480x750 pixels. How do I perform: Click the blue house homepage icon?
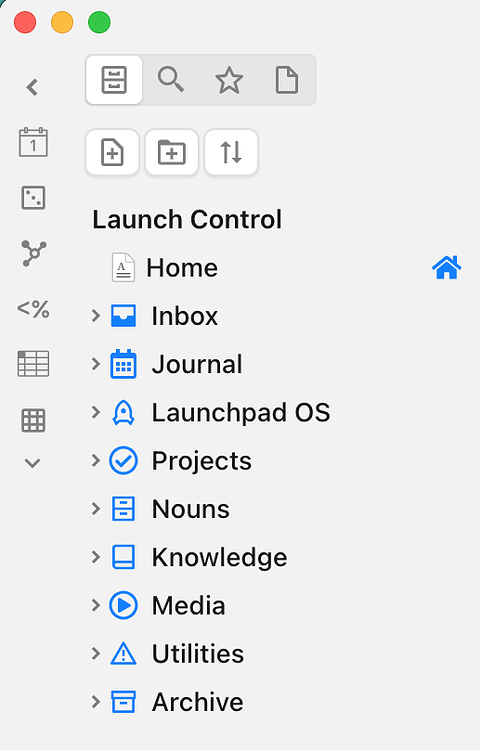pos(447,267)
